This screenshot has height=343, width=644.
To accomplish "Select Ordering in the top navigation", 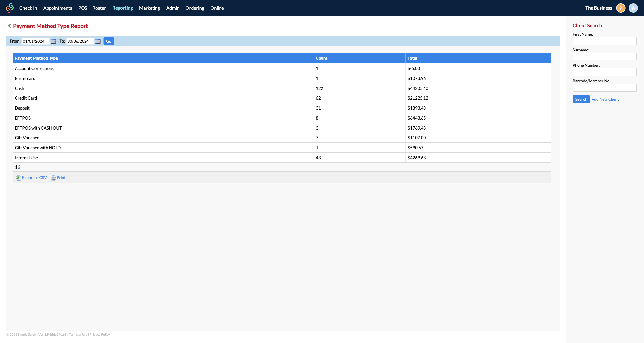I will pos(195,8).
